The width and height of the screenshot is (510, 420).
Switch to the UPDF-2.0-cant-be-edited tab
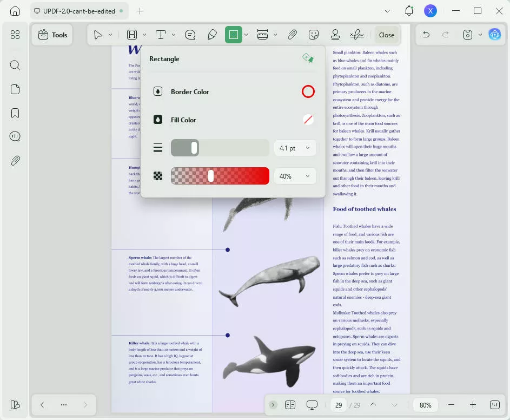coord(77,11)
